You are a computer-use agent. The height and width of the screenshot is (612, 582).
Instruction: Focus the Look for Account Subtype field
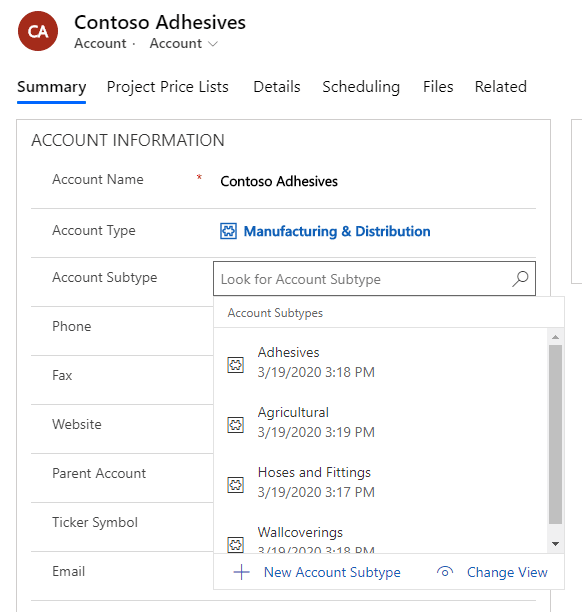coord(374,279)
